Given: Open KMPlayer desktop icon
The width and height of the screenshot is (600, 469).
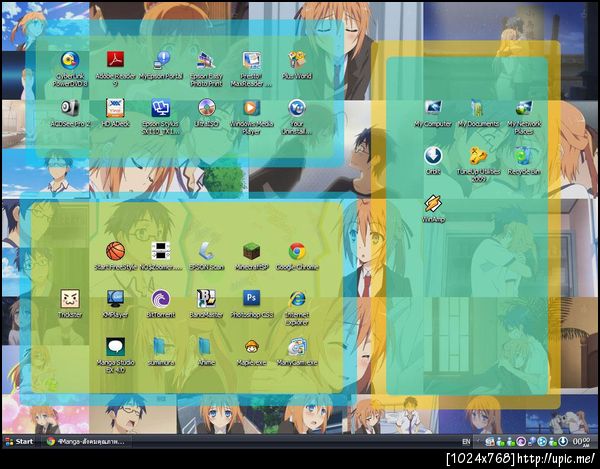Looking at the screenshot, I should (115, 299).
